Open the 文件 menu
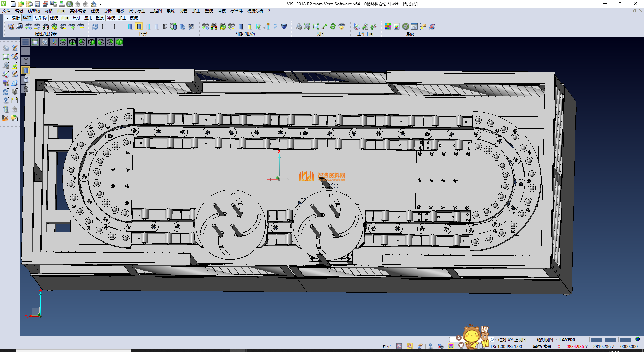The height and width of the screenshot is (352, 644). pyautogui.click(x=6, y=11)
